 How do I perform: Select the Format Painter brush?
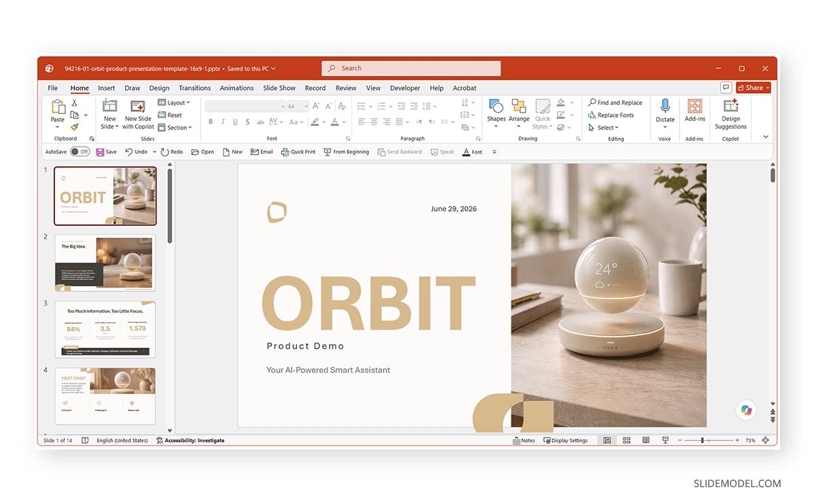(75, 127)
